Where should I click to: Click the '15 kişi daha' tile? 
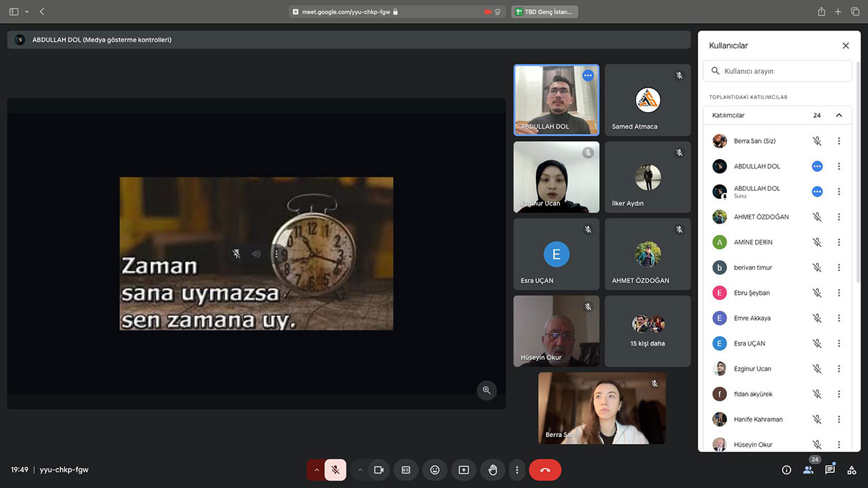pyautogui.click(x=647, y=330)
